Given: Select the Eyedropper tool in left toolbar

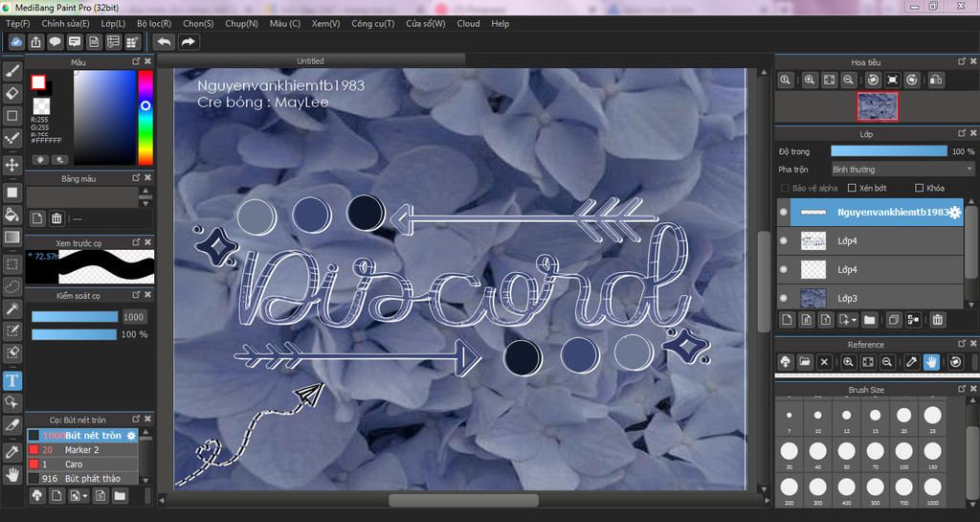Looking at the screenshot, I should point(11,451).
